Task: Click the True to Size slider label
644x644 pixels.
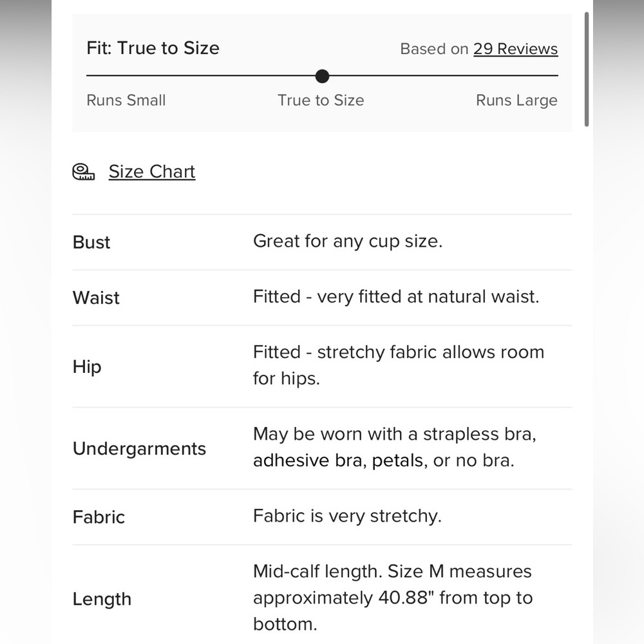Action: click(321, 100)
